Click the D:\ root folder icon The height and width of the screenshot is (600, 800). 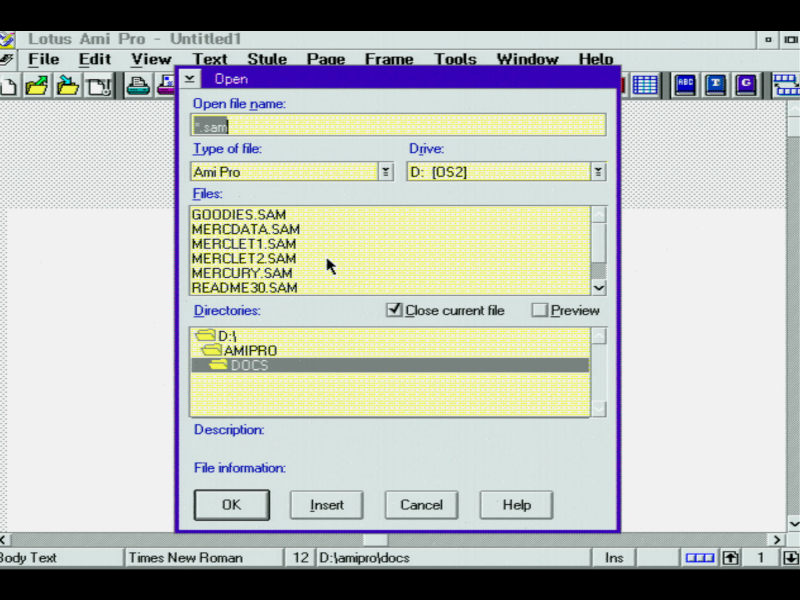click(x=206, y=336)
